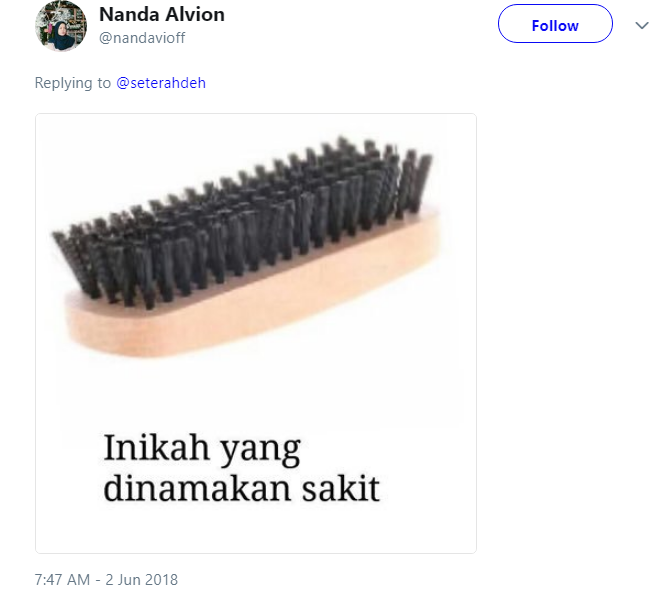Enlarge the tweet's media card
This screenshot has height=595, width=670.
coord(256,333)
